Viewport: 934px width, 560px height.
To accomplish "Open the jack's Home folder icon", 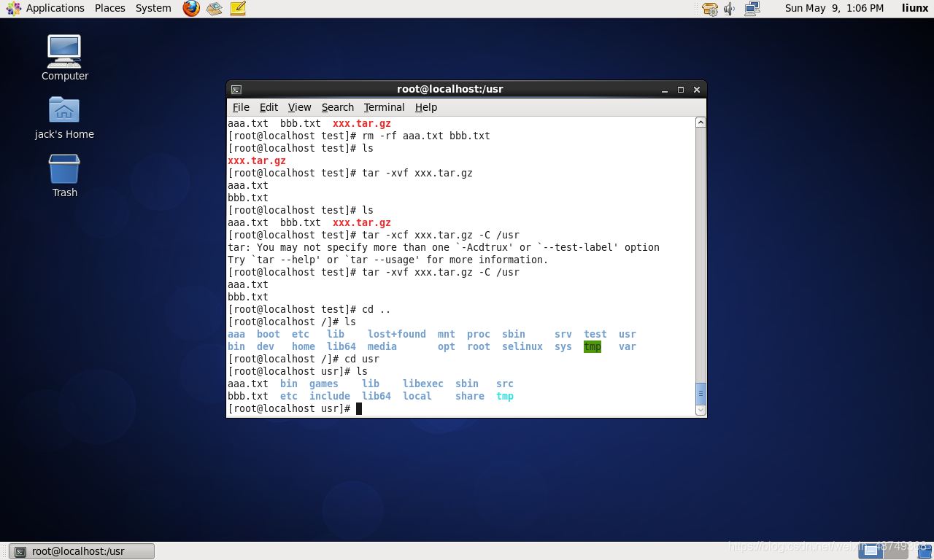I will coord(64,117).
